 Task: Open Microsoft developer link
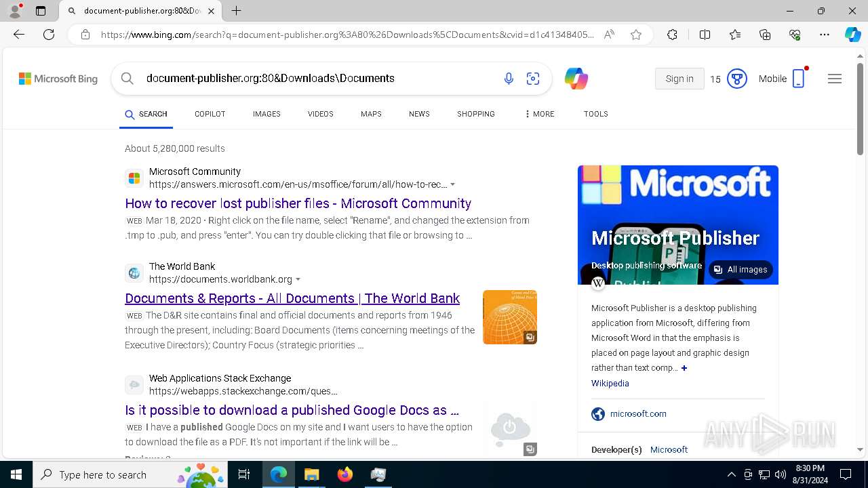coord(669,450)
